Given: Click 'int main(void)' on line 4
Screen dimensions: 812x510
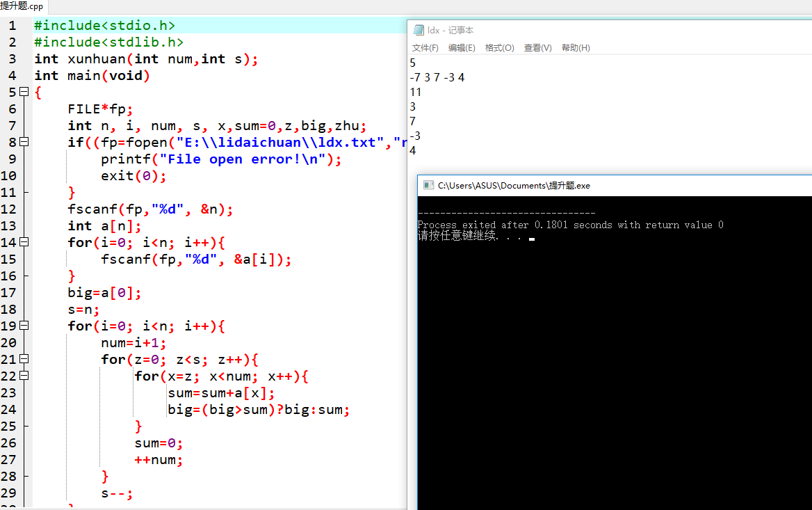Looking at the screenshot, I should [92, 76].
